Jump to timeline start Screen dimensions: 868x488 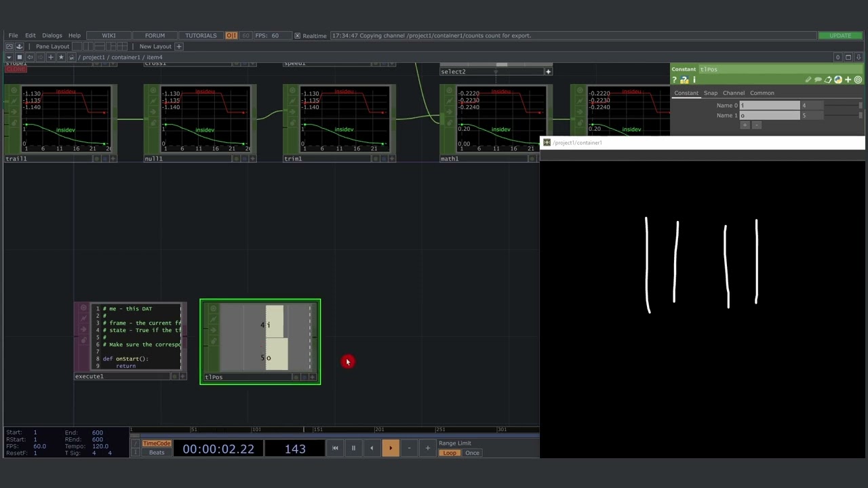[335, 448]
